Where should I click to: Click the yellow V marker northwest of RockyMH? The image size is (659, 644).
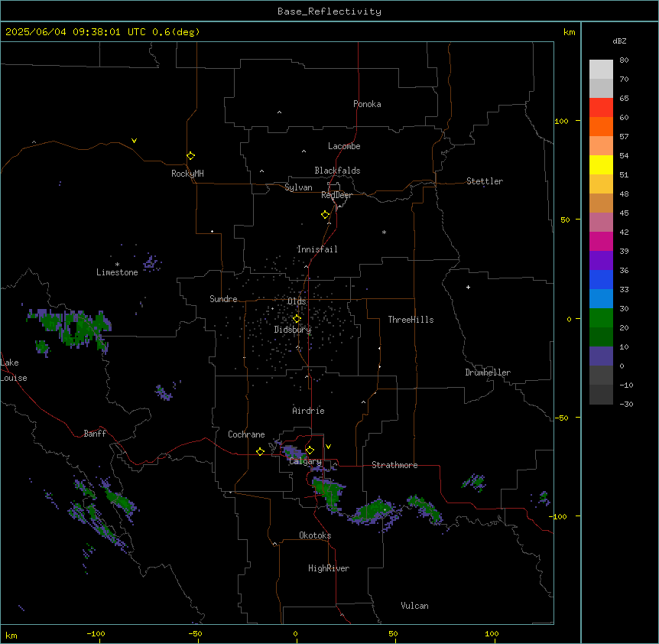[134, 141]
